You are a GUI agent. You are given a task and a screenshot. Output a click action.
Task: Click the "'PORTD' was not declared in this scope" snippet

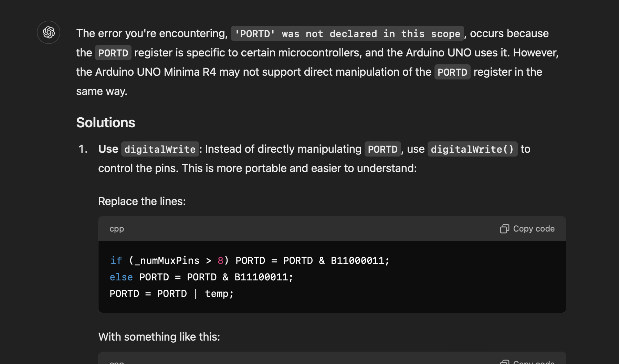(347, 34)
